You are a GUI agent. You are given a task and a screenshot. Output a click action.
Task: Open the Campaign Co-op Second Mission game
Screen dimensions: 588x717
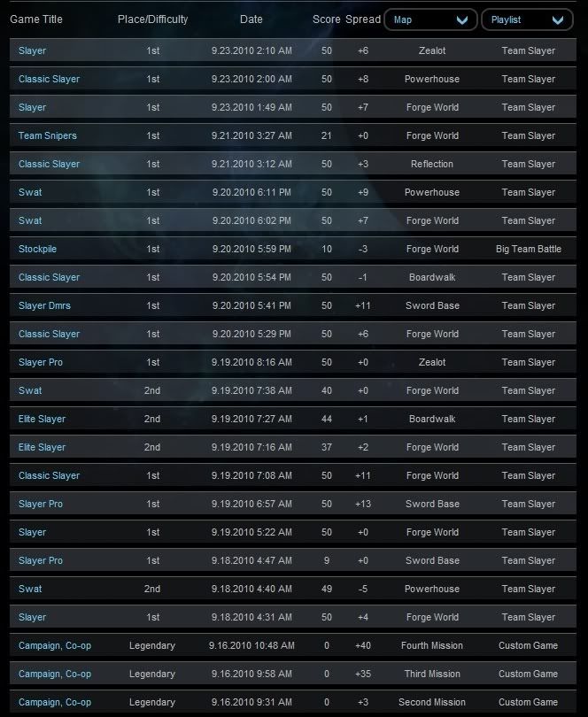pyautogui.click(x=54, y=702)
